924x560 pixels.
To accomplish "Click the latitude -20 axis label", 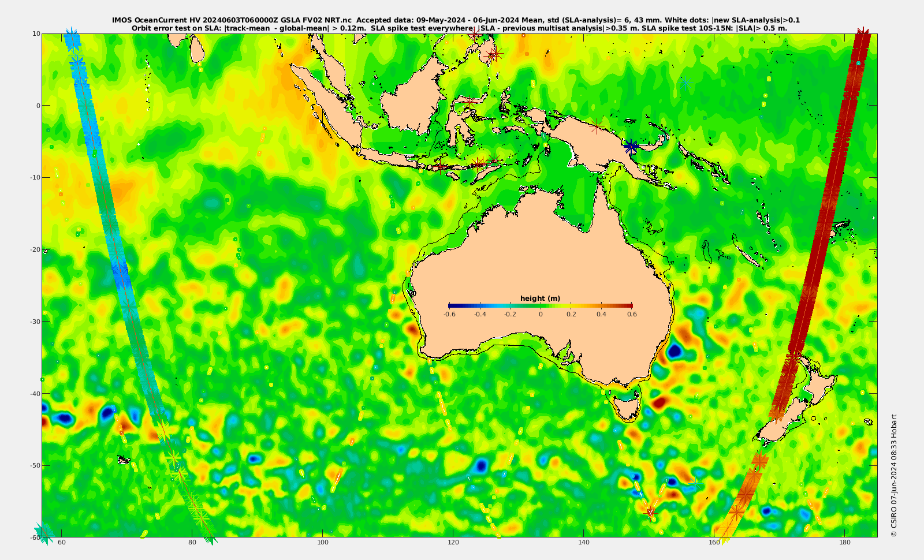I will tap(35, 249).
